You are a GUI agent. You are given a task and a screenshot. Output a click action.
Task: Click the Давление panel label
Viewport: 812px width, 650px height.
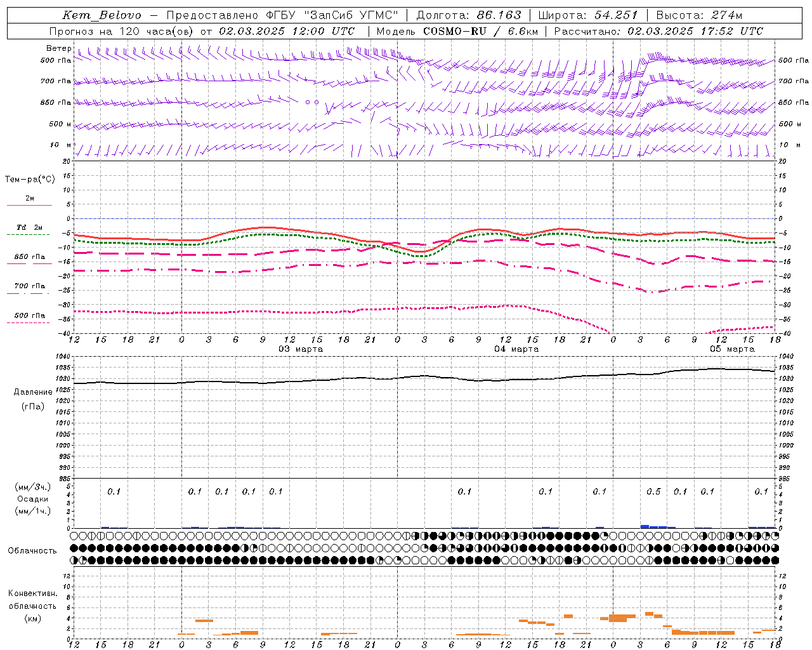(33, 392)
